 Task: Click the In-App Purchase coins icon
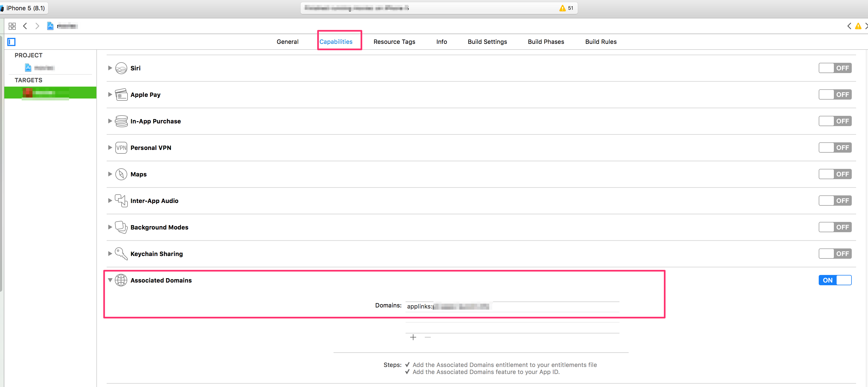tap(121, 121)
